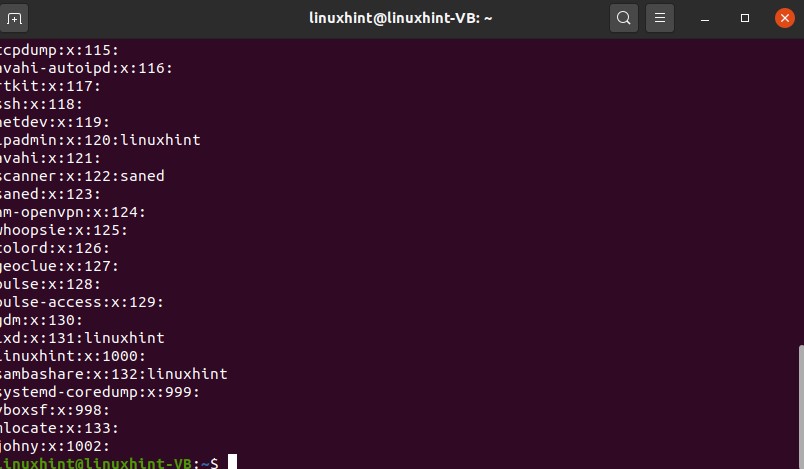The width and height of the screenshot is (804, 469).
Task: Click the avahi-autoipd:x:116 line
Action: (x=87, y=68)
